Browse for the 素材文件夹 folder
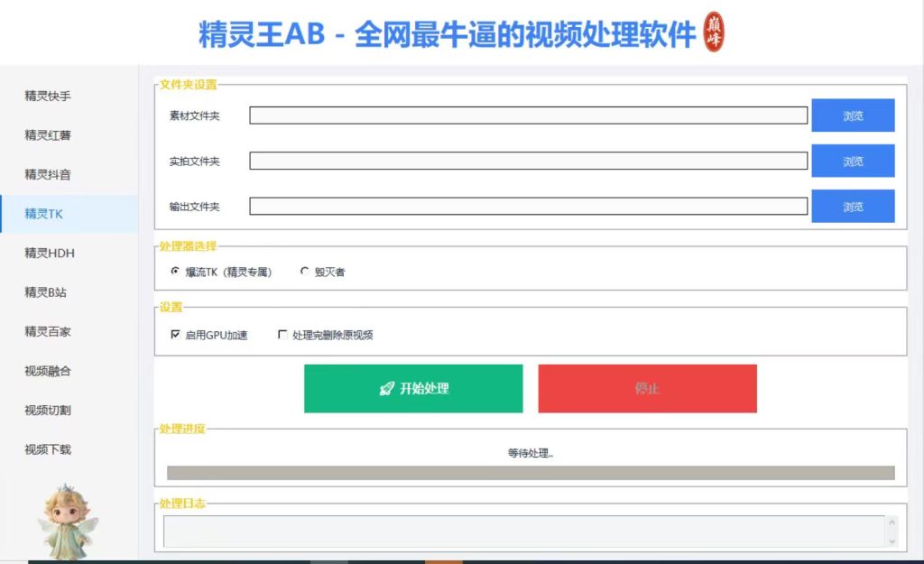Image resolution: width=924 pixels, height=564 pixels. coord(853,116)
